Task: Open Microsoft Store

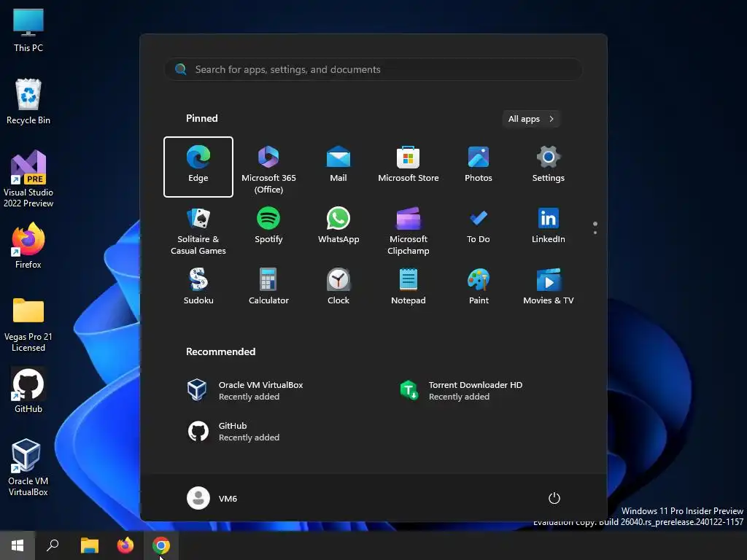Action: click(409, 165)
